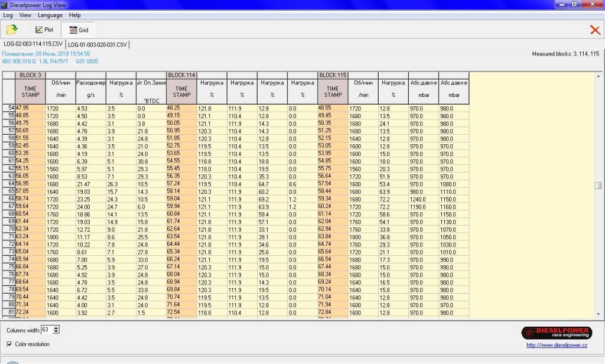Click the BLOCK 114 column header
Screen dimensions: 605x364
[181, 75]
